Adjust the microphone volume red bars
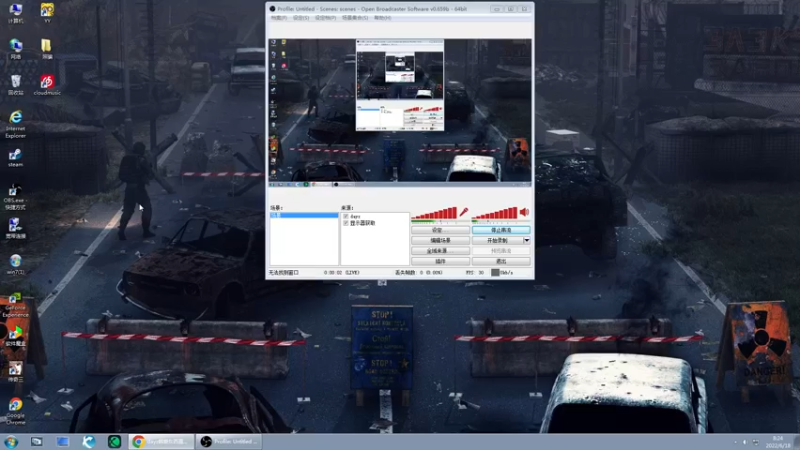This screenshot has height=450, width=800. 434,213
